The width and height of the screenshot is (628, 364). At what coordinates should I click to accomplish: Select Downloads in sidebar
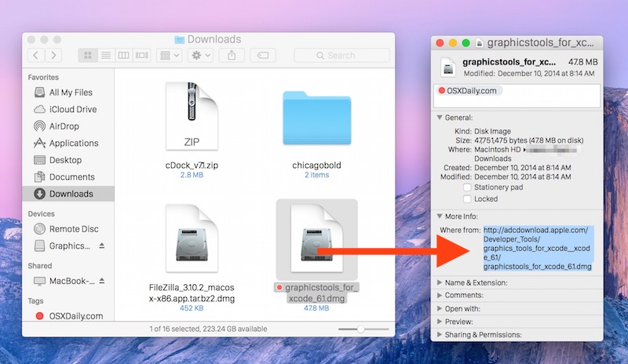pos(68,194)
